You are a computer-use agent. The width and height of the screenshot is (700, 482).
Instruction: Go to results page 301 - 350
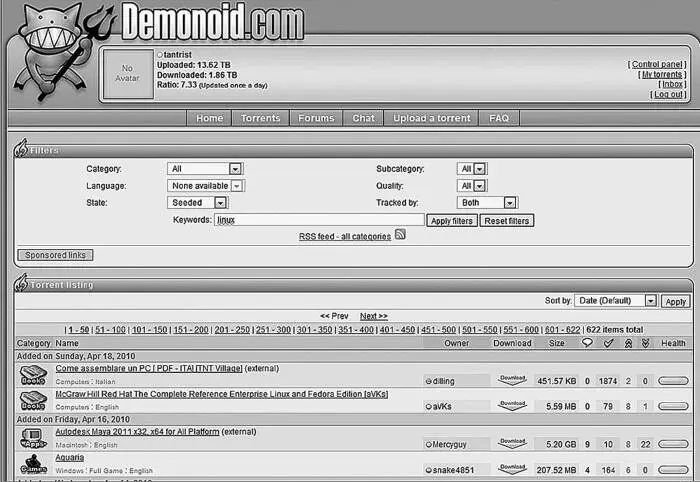[x=314, y=330]
